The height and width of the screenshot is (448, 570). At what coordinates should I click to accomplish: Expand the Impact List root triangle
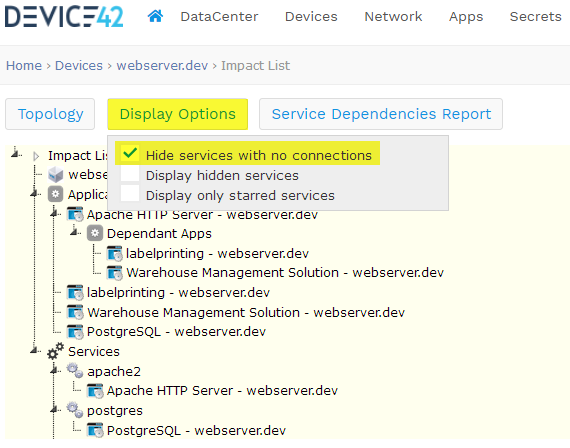click(36, 156)
